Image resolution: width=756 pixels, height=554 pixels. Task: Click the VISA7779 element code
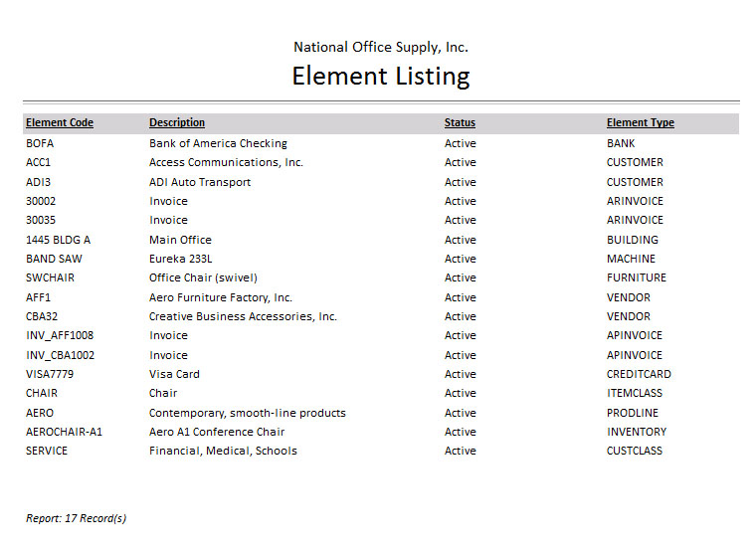(x=50, y=374)
